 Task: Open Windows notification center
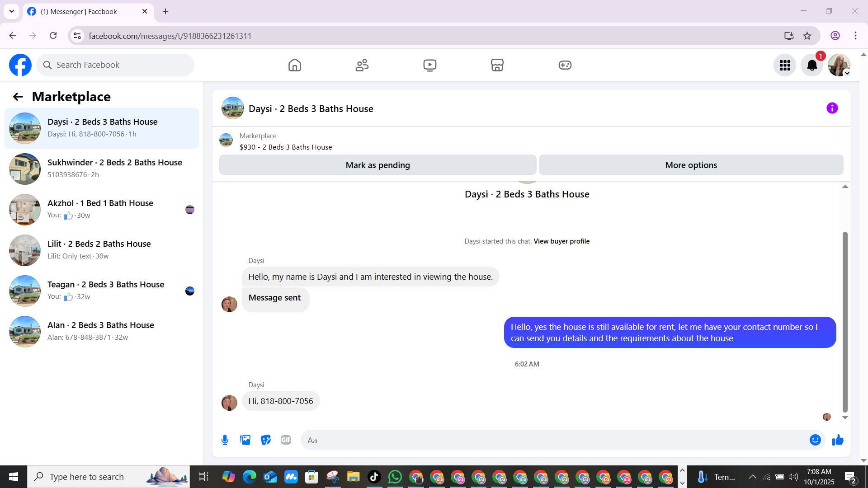[850, 477]
